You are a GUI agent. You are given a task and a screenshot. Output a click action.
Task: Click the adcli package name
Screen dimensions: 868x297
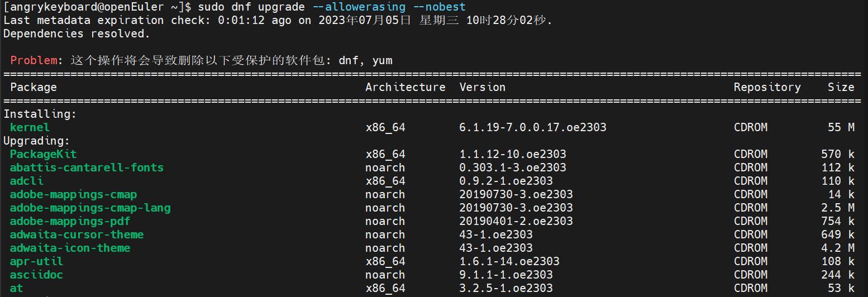click(x=26, y=181)
